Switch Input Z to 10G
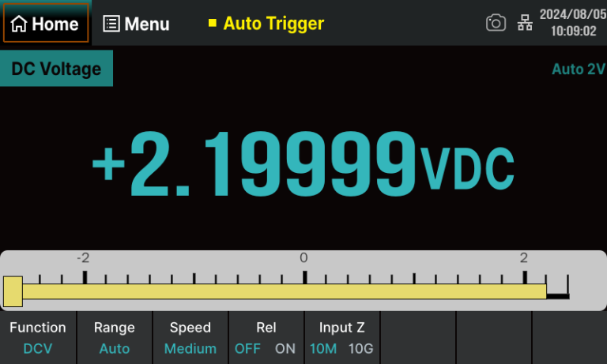Image resolution: width=607 pixels, height=364 pixels. pos(361,348)
